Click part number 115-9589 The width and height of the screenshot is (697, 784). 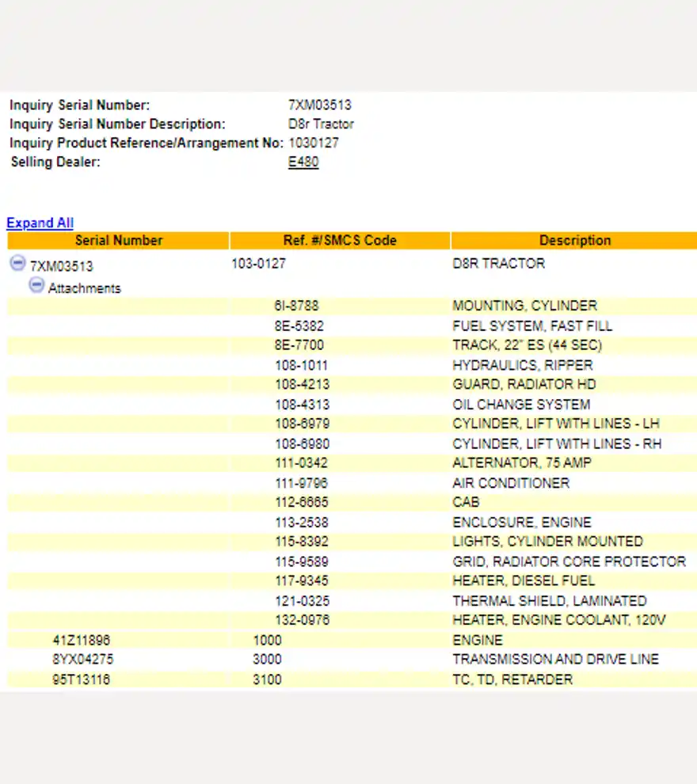pos(302,562)
